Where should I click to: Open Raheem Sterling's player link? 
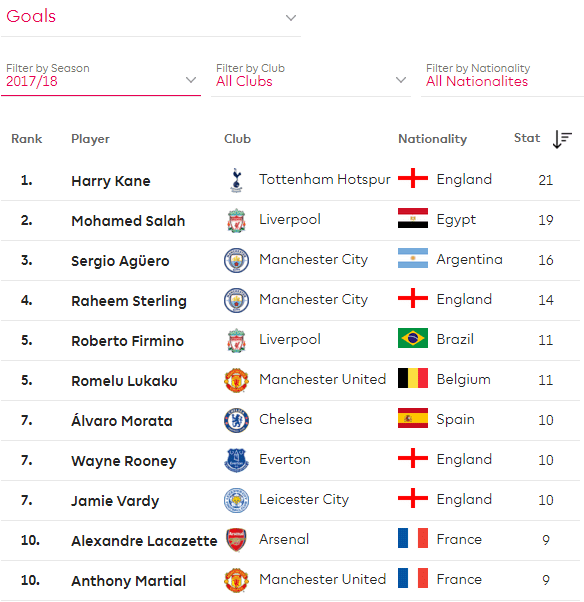[129, 301]
